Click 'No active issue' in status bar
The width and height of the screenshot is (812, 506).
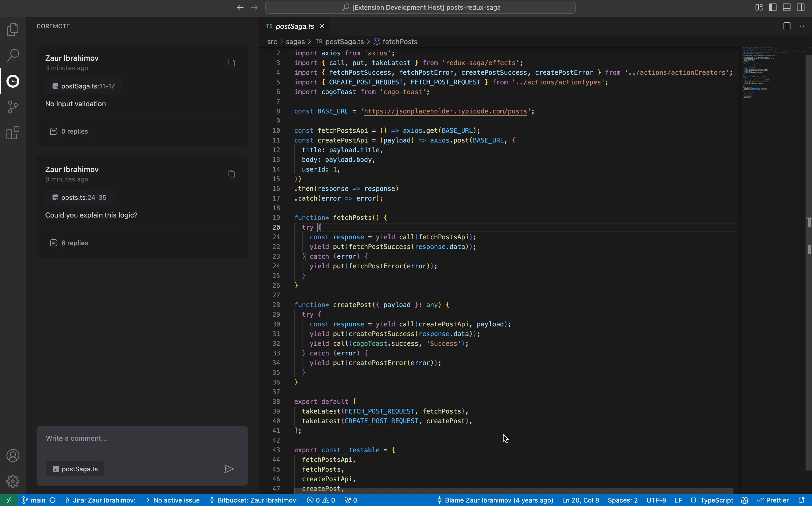coord(173,500)
